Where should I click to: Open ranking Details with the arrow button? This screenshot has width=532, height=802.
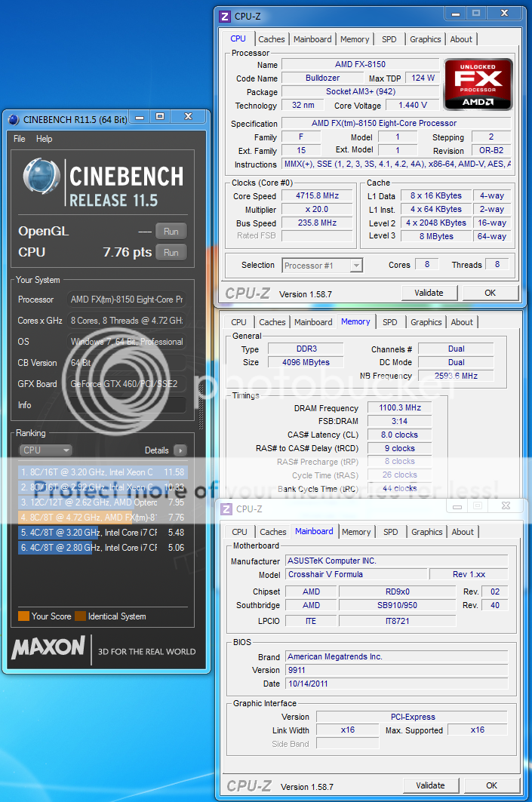point(180,450)
